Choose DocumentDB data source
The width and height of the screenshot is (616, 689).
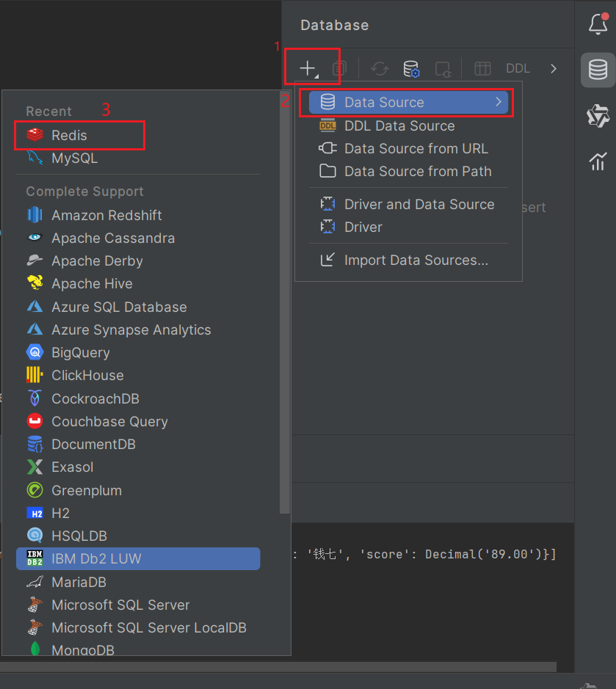coord(138,444)
